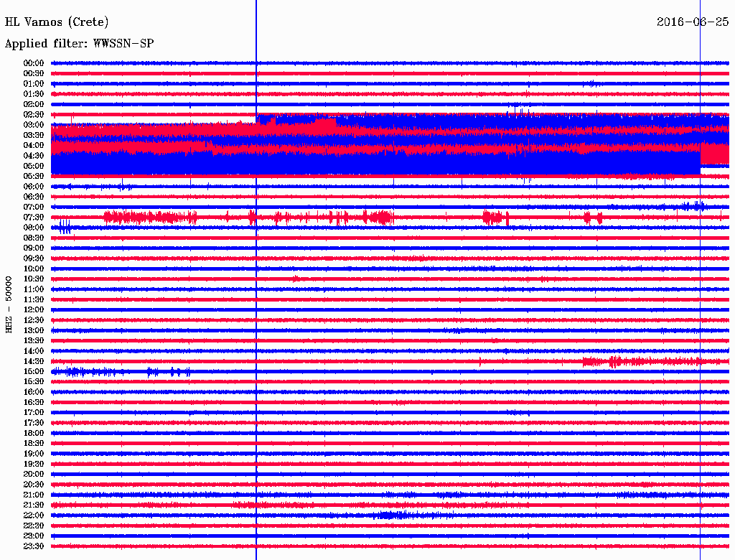Select the 03:00 time label
The height and width of the screenshot is (560, 735).
(x=34, y=125)
